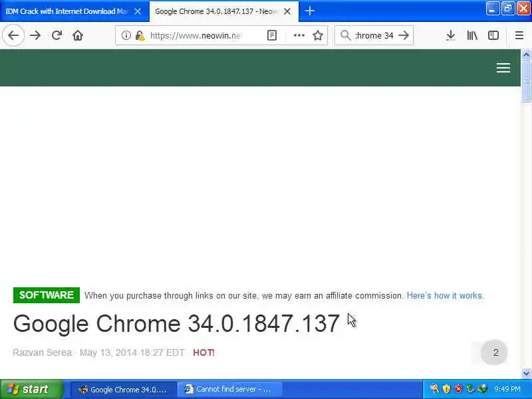Select Google Chrome 34.0 taskbar button
The height and width of the screenshot is (399, 532).
[x=124, y=390]
